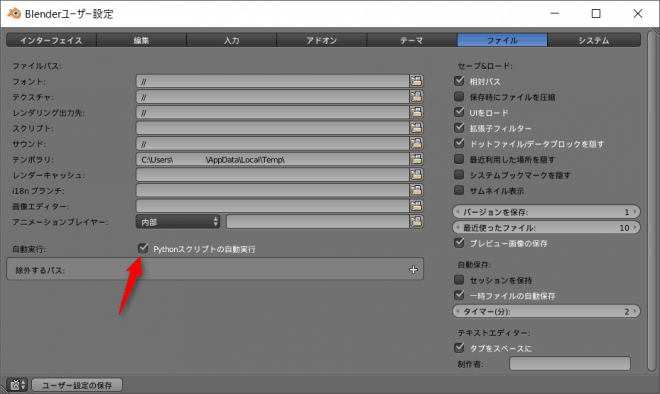Open the editor type selector icon
Screen dimensions: 660x394
(x=17, y=385)
